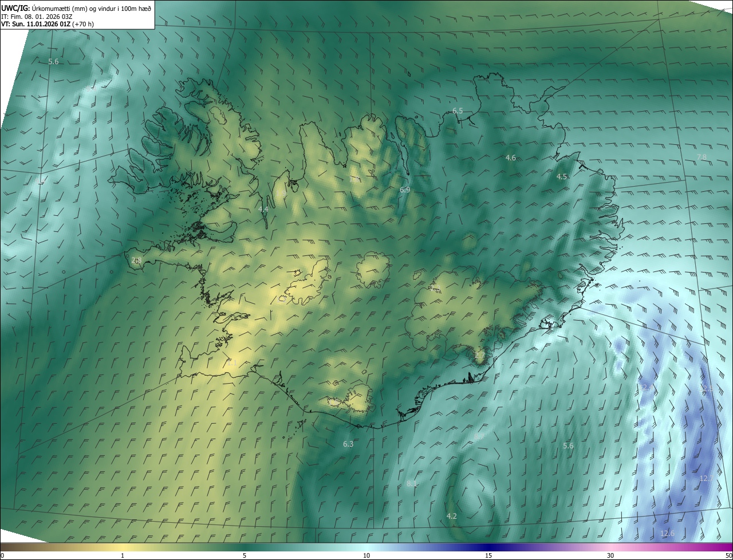Click the map value label "6.5"
Screen dimensions: 733x560
[458, 111]
